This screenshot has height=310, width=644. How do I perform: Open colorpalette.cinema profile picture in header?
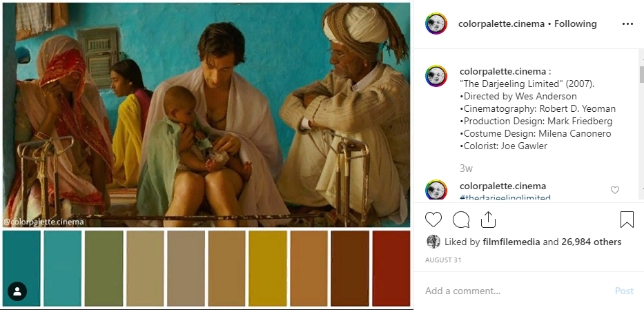coord(436,23)
